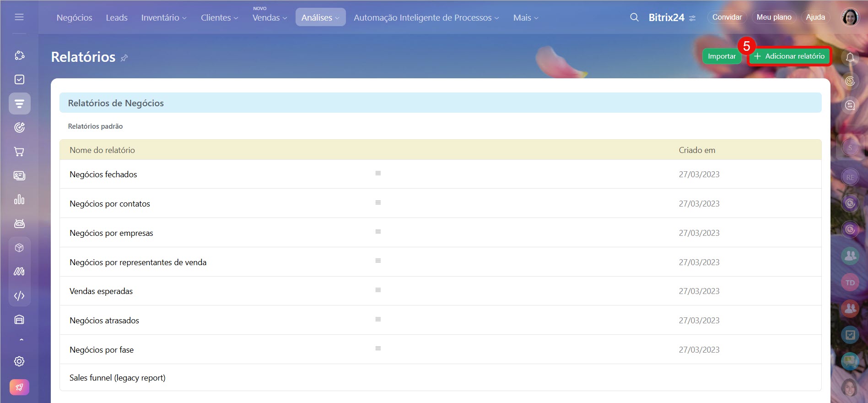This screenshot has height=403, width=868.
Task: Click the search magnifier icon
Action: (634, 17)
